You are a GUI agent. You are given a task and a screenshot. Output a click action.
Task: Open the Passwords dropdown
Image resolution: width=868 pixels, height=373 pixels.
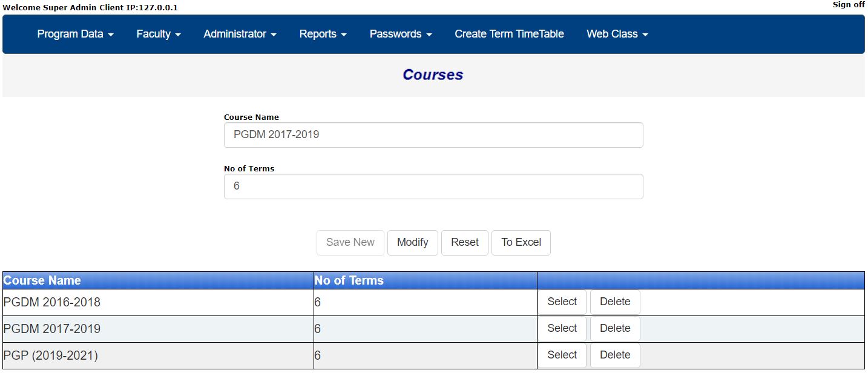pos(399,34)
